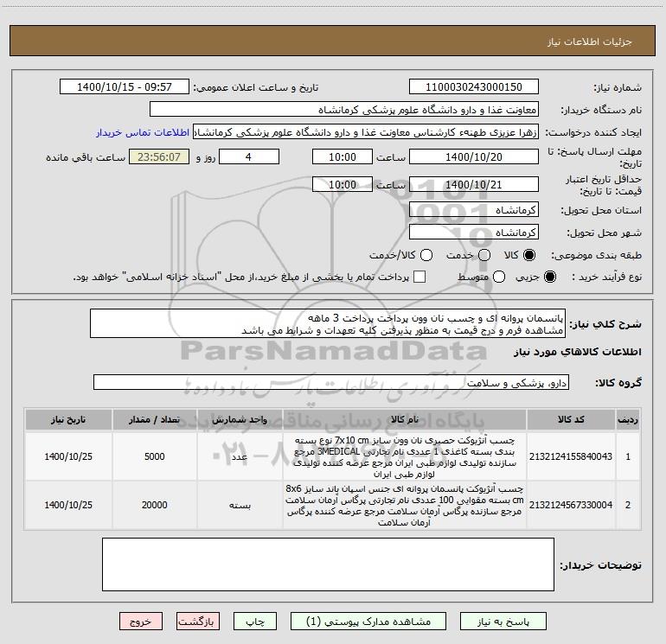
Task: Click the بازگشت back button
Action: pos(198,622)
